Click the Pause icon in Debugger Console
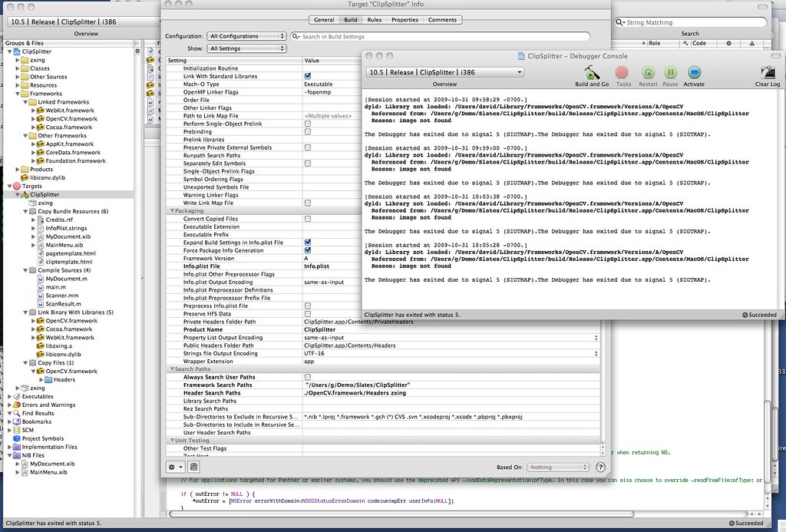The image size is (786, 532). (670, 73)
